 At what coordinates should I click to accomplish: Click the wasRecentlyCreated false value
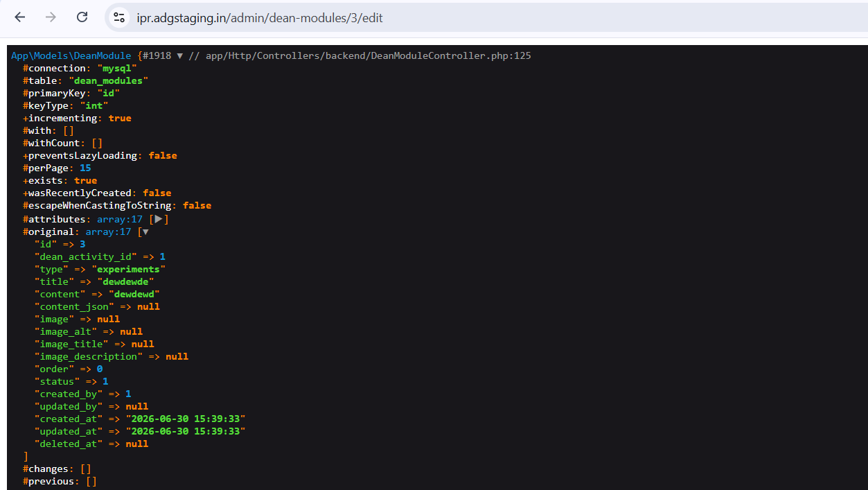(x=157, y=193)
